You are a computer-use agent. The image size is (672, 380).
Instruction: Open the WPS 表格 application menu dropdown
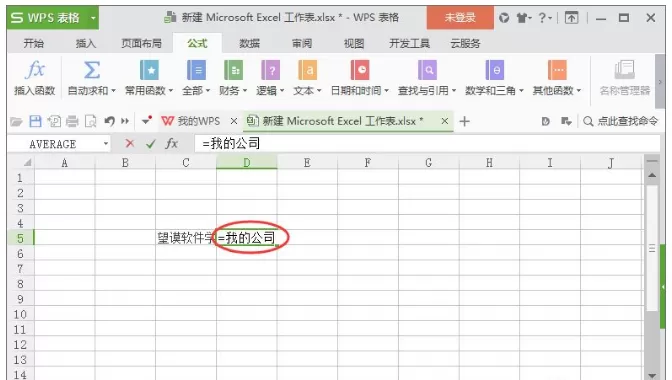(93, 18)
